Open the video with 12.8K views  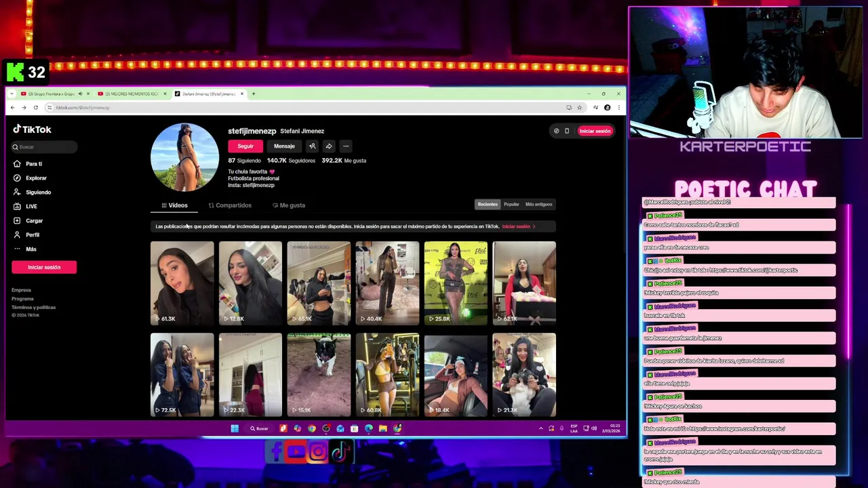pos(250,283)
